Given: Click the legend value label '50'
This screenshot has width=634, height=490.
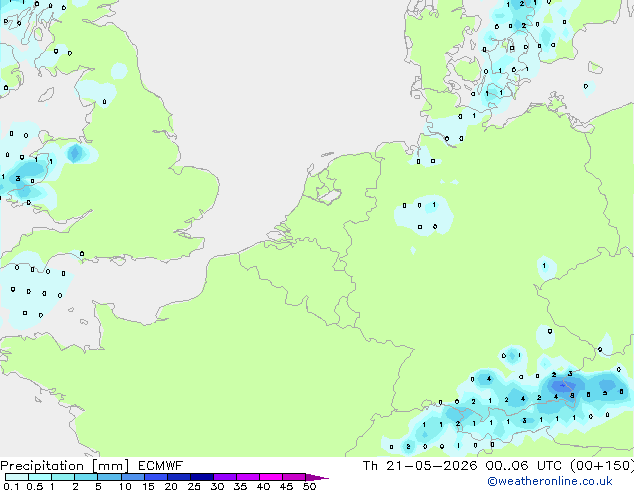Looking at the screenshot, I should tap(309, 486).
